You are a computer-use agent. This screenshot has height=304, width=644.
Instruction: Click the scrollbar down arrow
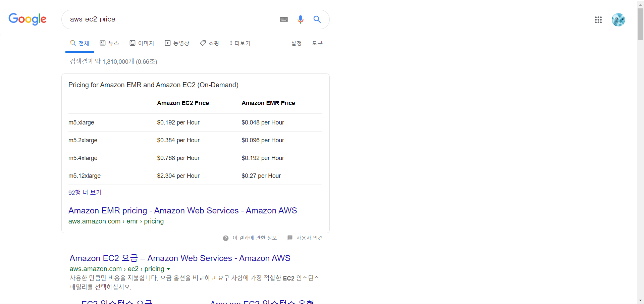(640, 301)
